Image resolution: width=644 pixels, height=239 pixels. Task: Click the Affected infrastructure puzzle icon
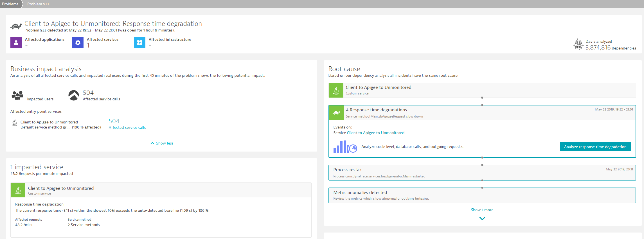coord(140,43)
